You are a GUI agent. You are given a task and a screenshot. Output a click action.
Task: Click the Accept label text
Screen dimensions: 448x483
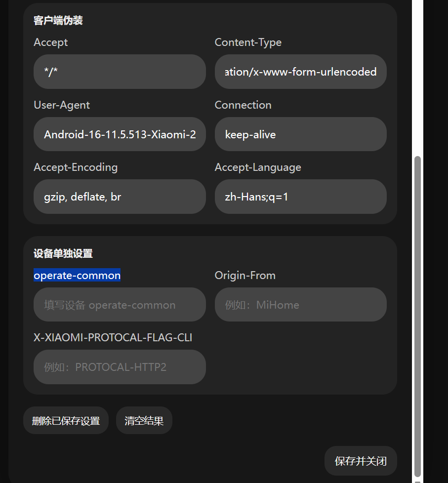tap(50, 42)
